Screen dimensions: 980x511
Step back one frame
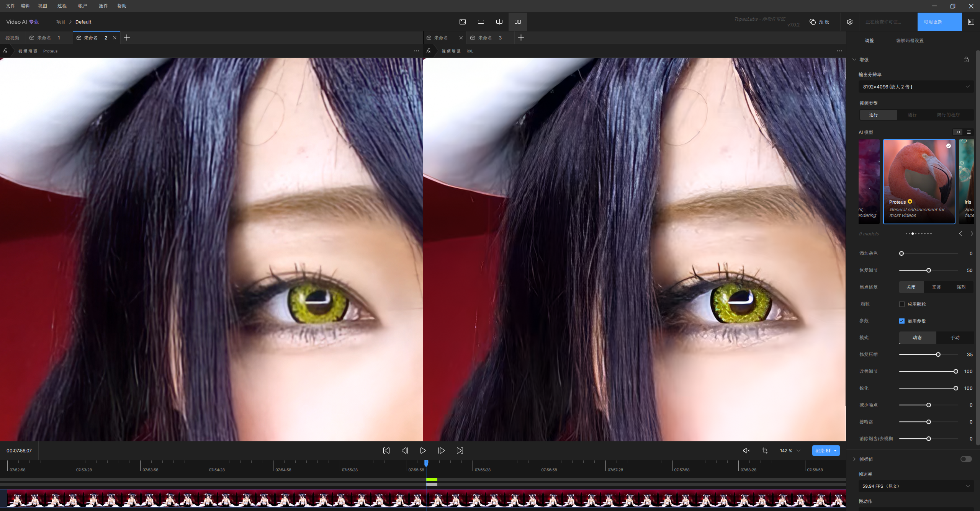click(x=405, y=451)
